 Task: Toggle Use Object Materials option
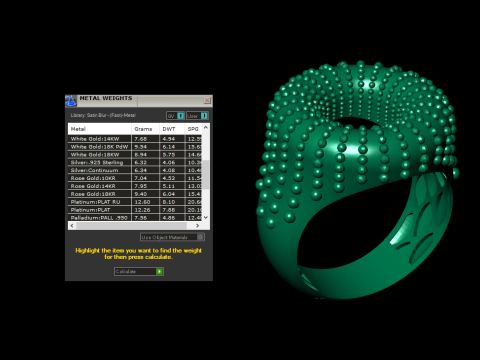click(172, 237)
